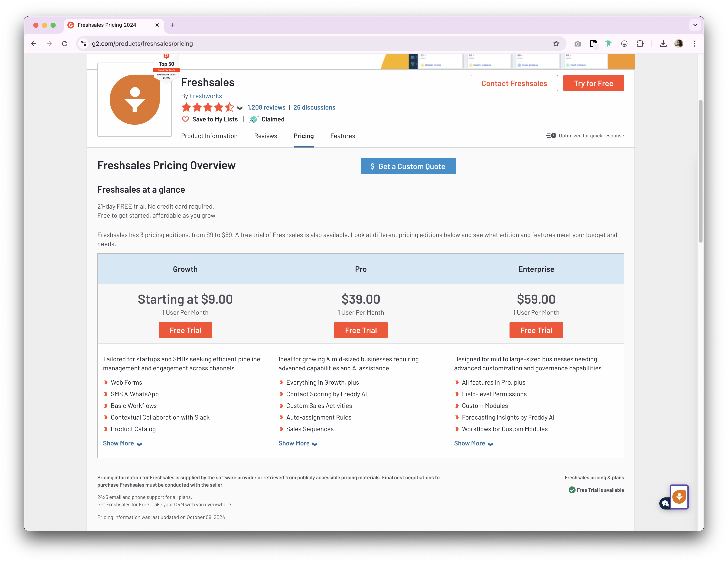The height and width of the screenshot is (563, 728).
Task: Reload the page with the refresh icon
Action: point(65,44)
